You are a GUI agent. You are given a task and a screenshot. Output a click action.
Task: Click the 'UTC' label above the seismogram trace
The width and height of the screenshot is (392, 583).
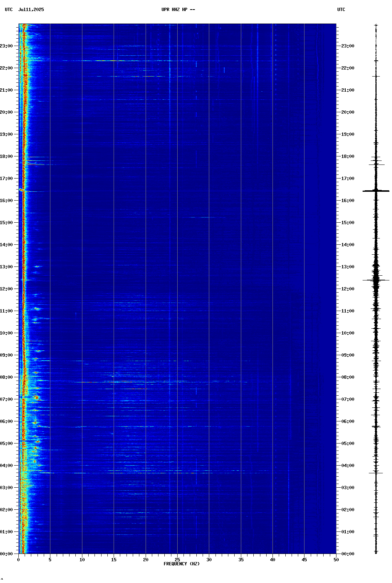pyautogui.click(x=341, y=10)
